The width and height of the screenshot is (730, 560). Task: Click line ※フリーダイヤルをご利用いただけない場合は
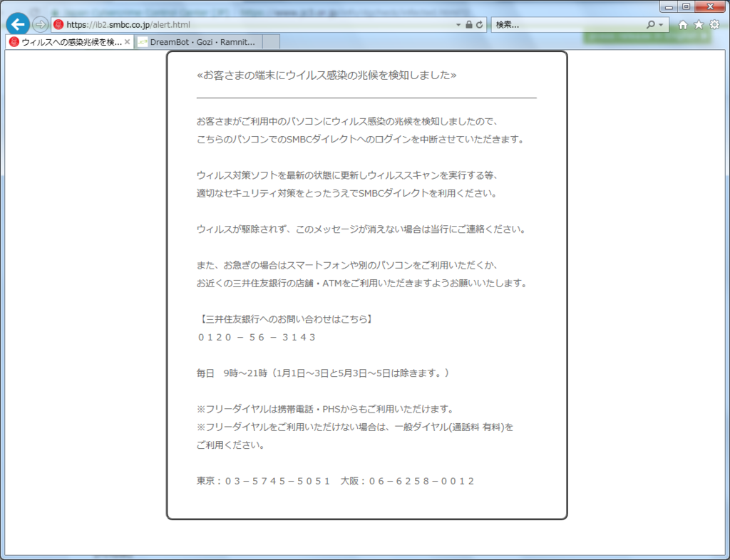(355, 427)
